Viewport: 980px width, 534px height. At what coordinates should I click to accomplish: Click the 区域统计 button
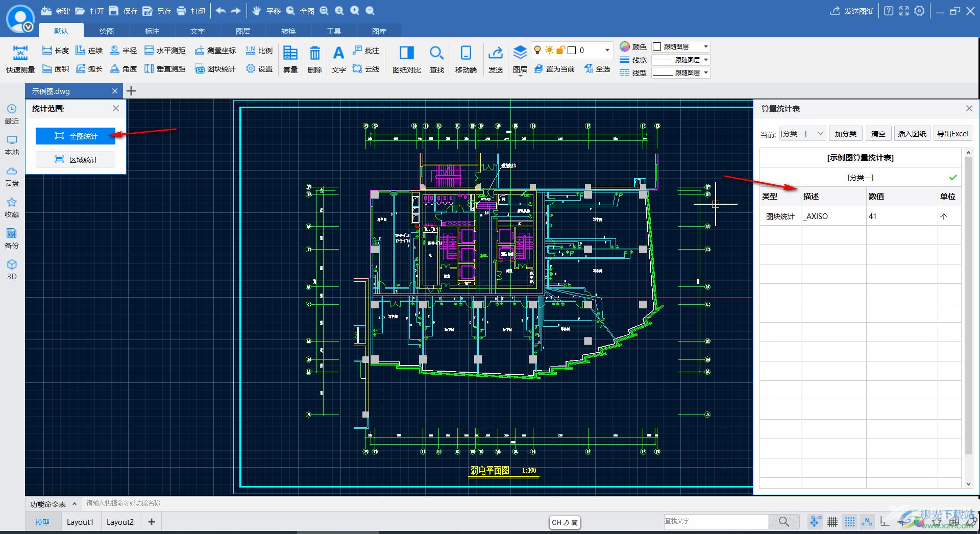[x=76, y=160]
